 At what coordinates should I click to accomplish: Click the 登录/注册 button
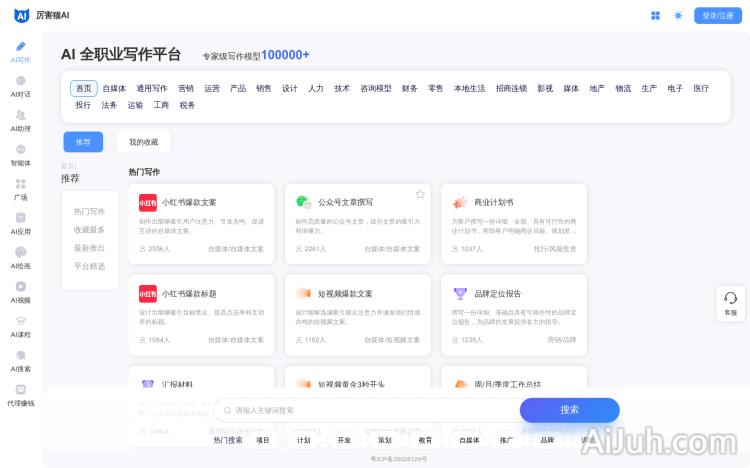tap(717, 16)
